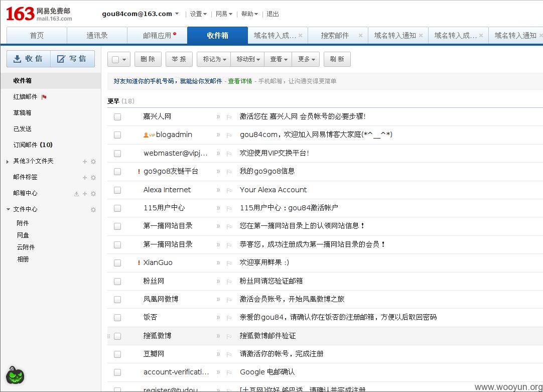This screenshot has width=543, height=392.
Task: Click plus icon beside 邮箱中心
Action: [x=85, y=194]
